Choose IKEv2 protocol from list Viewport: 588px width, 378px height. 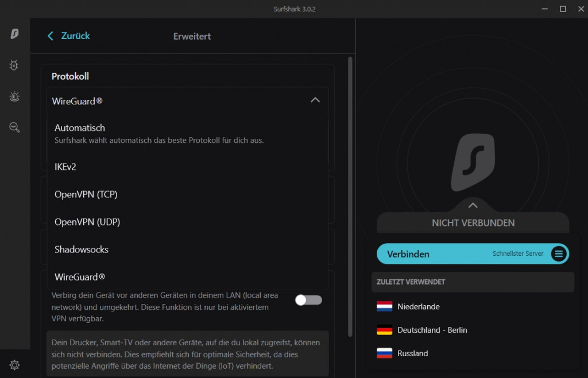188,167
